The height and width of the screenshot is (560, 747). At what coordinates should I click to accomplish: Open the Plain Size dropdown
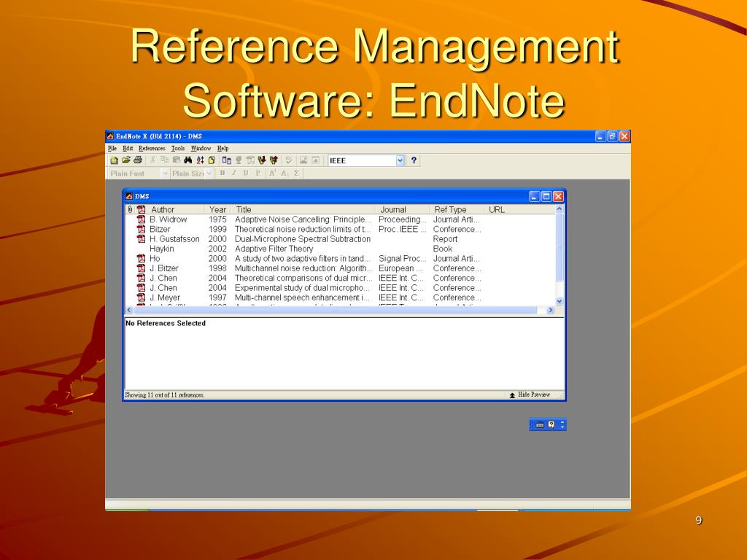point(209,174)
